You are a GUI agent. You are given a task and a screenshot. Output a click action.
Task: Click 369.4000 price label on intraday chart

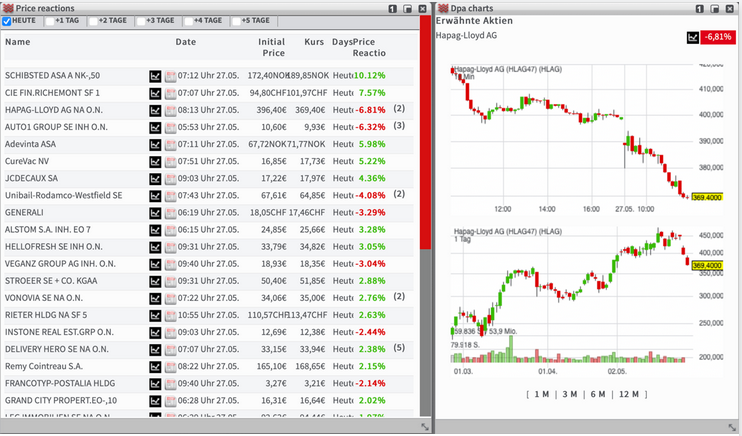(707, 197)
